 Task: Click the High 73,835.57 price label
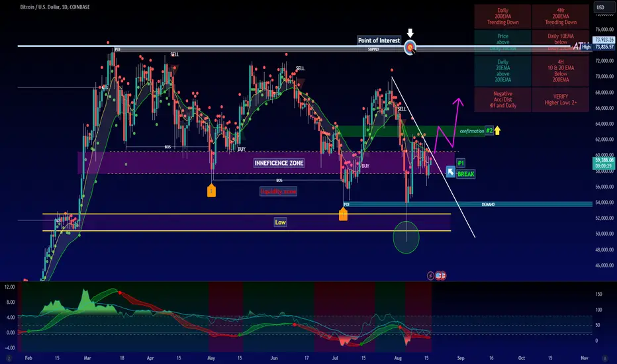click(598, 47)
